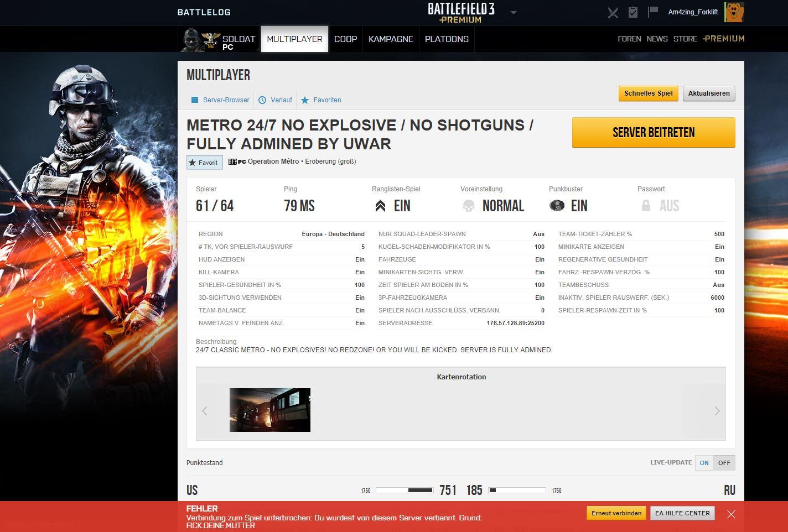Click the skull preset icon beside NORMAL
The image size is (788, 532).
469,206
